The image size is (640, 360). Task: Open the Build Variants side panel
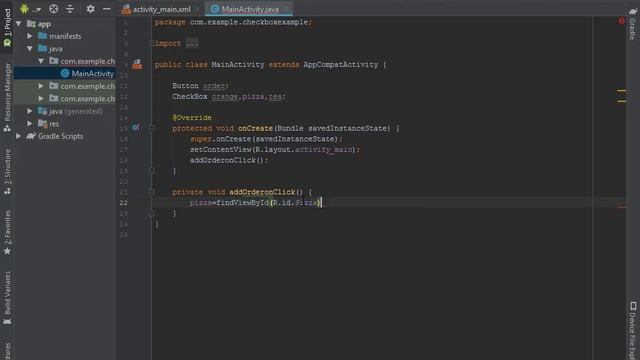click(x=7, y=298)
